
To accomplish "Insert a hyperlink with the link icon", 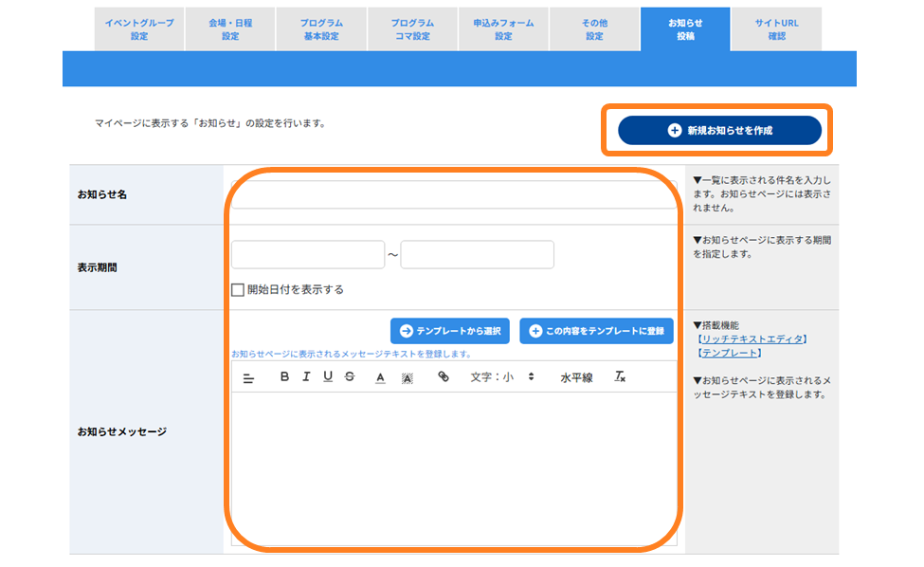I will 444,376.
